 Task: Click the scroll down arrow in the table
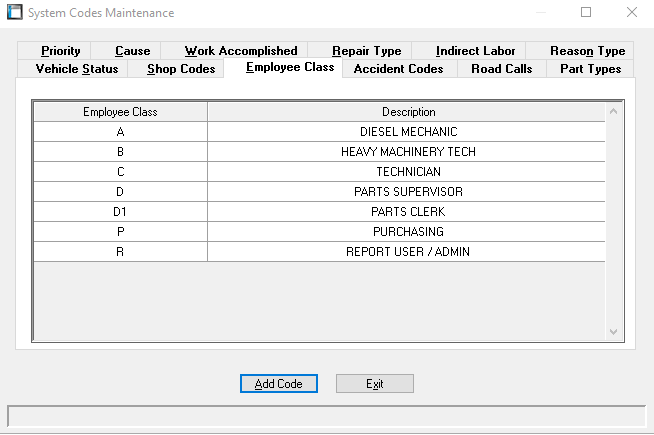click(x=614, y=332)
